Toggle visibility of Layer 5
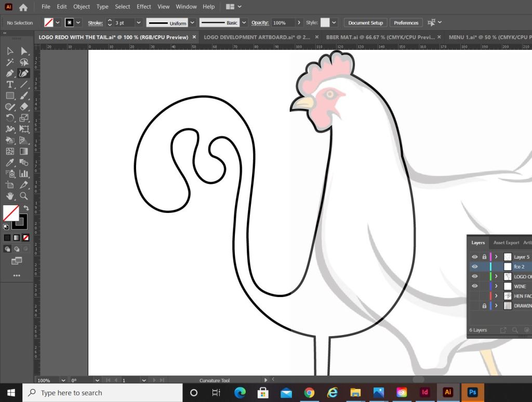This screenshot has height=402, width=532. point(474,257)
